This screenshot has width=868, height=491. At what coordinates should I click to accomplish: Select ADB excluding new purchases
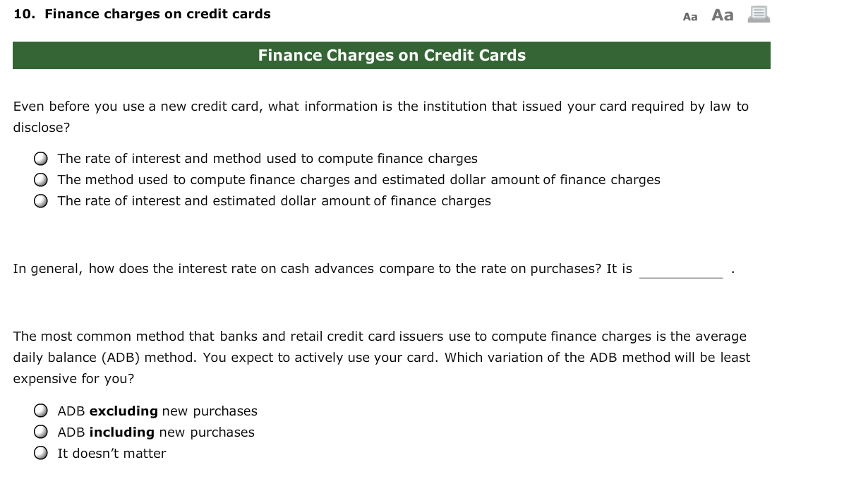41,411
